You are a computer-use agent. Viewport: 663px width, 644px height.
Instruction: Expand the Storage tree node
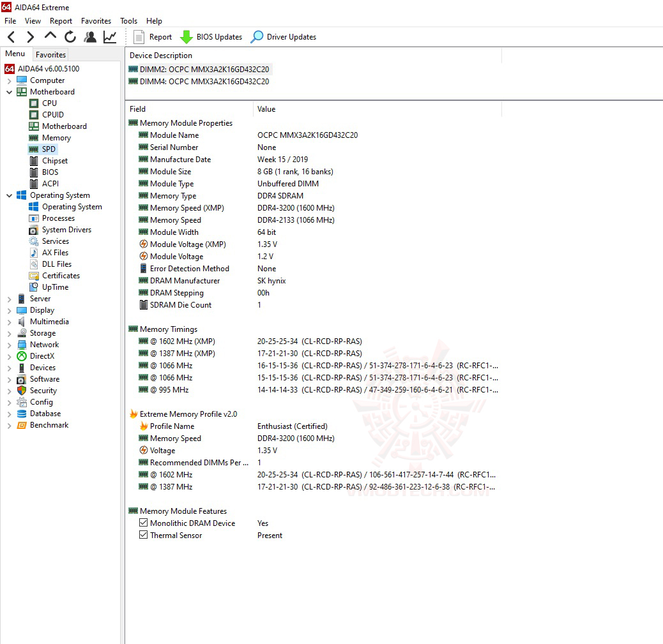click(10, 333)
